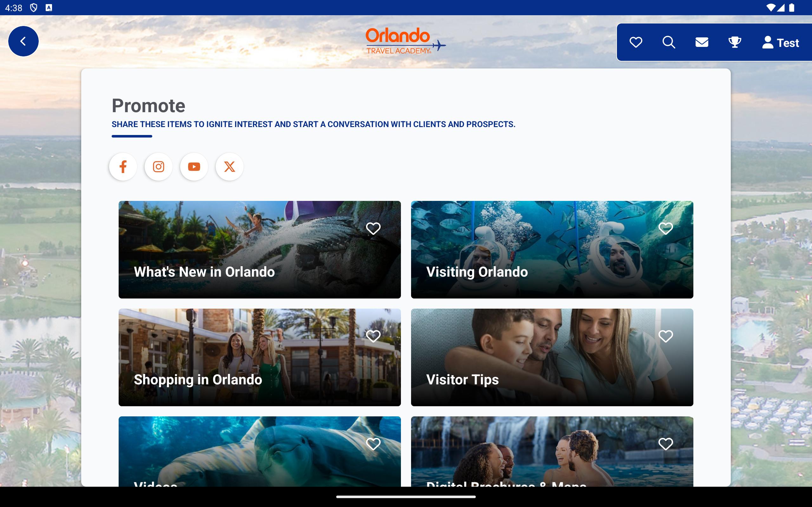Go back using the round arrow button
Image resolution: width=812 pixels, height=507 pixels.
click(23, 41)
